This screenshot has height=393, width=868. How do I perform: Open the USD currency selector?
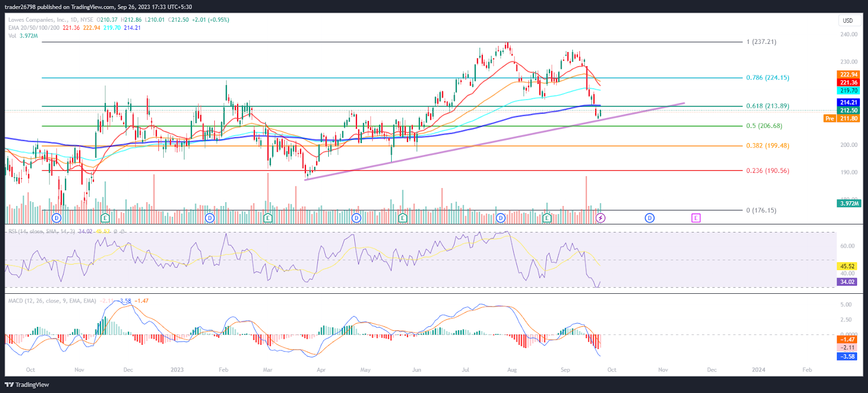[848, 21]
